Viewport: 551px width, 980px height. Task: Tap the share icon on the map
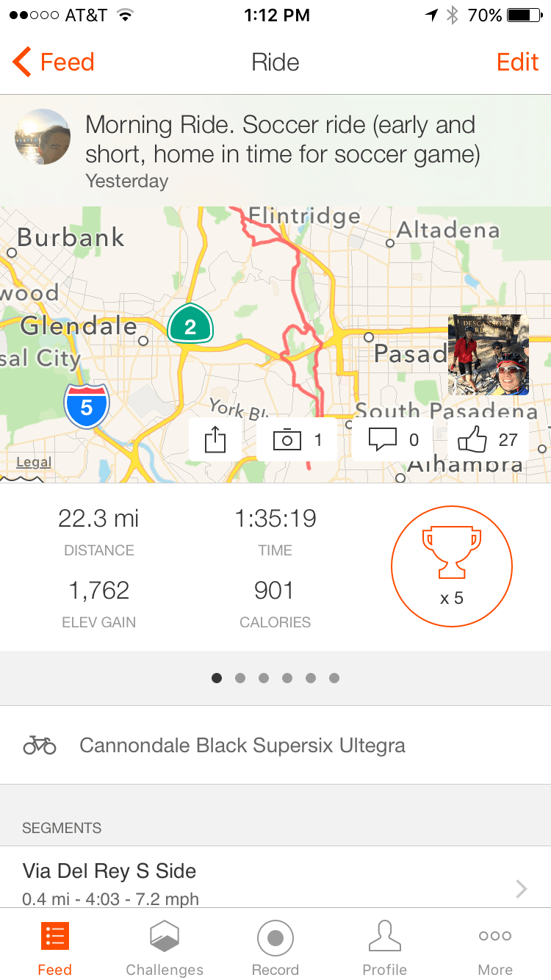pyautogui.click(x=215, y=440)
